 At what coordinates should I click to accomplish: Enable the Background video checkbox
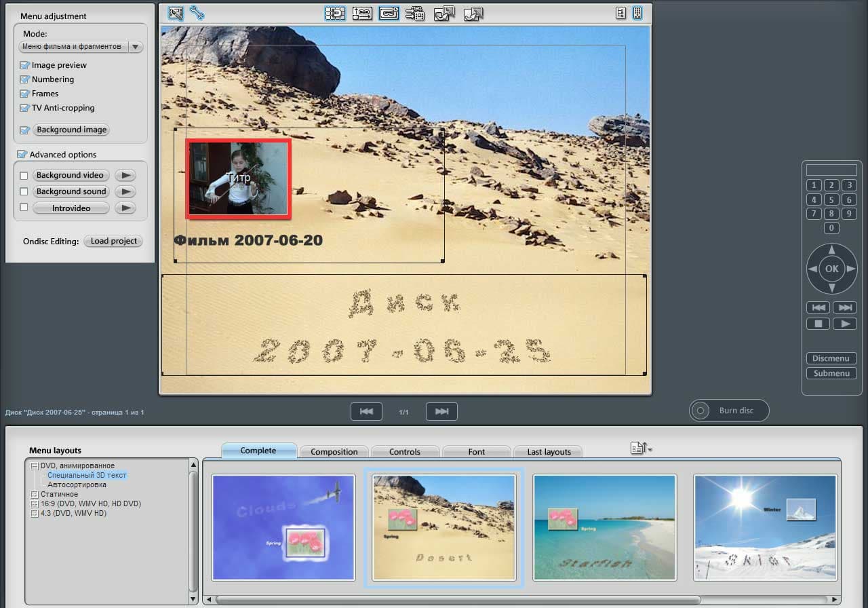point(24,176)
